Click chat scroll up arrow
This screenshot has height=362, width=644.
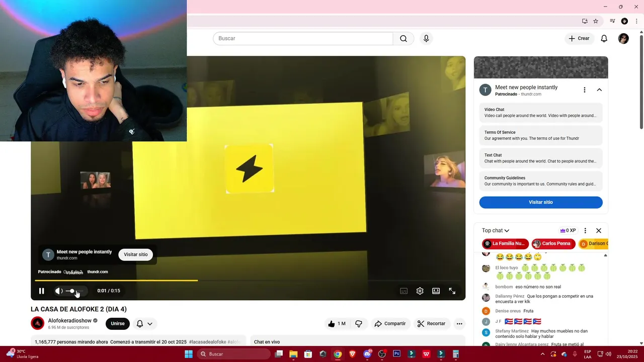point(605,255)
